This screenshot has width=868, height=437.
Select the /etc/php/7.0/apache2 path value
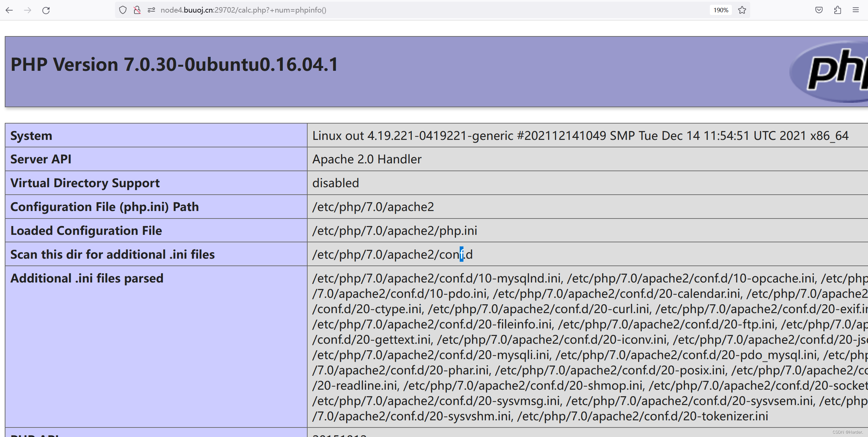point(373,207)
